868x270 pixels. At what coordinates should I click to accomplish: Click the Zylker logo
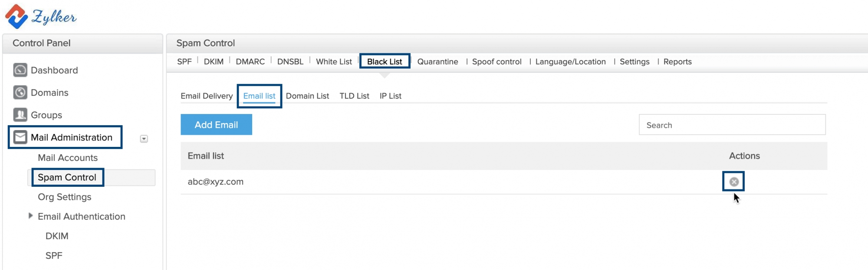(x=41, y=16)
